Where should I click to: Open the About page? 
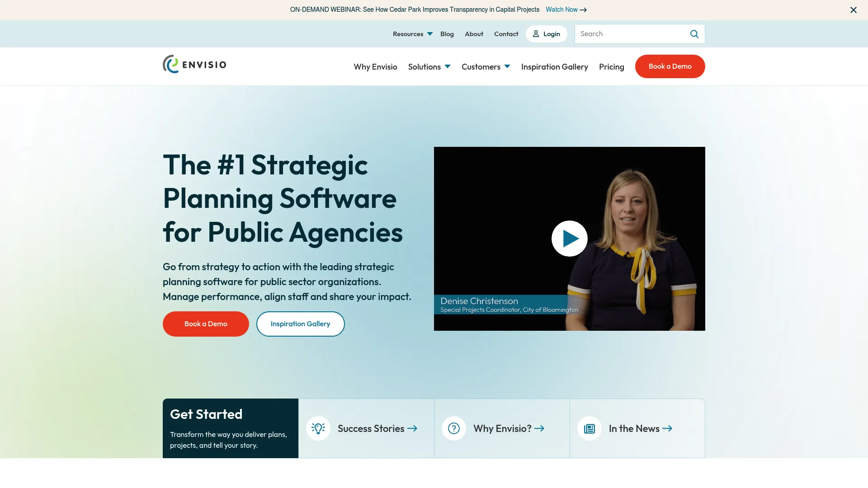[x=474, y=34]
